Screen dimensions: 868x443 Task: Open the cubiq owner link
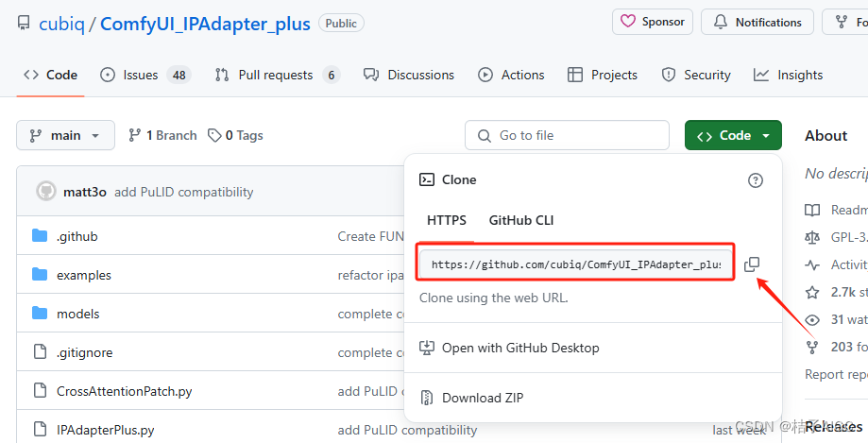coord(61,24)
